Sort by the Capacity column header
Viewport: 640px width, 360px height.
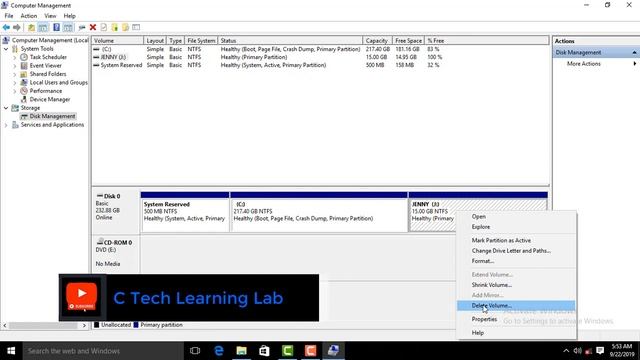pos(378,41)
